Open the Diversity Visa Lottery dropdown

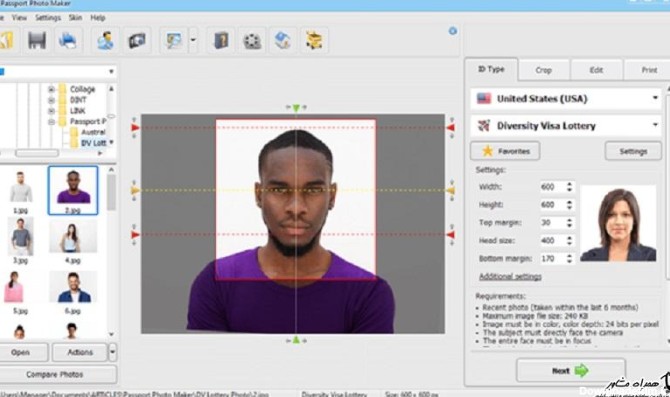[566, 126]
